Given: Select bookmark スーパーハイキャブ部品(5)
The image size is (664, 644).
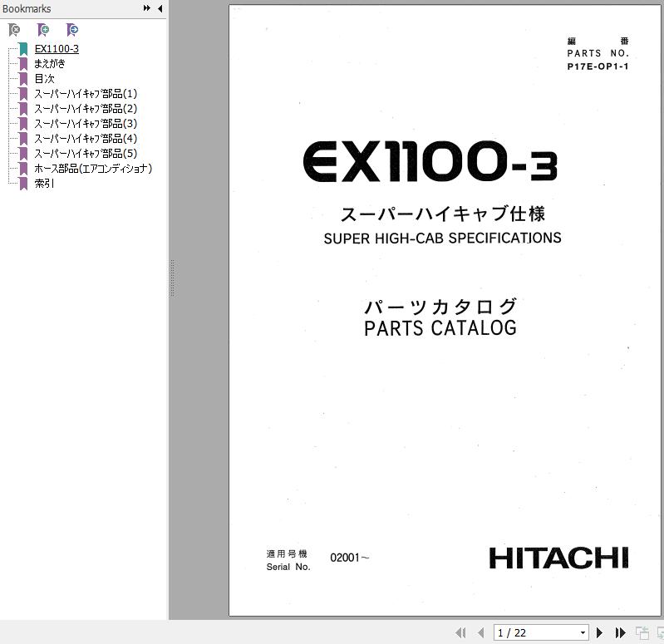Looking at the screenshot, I should pyautogui.click(x=86, y=153).
